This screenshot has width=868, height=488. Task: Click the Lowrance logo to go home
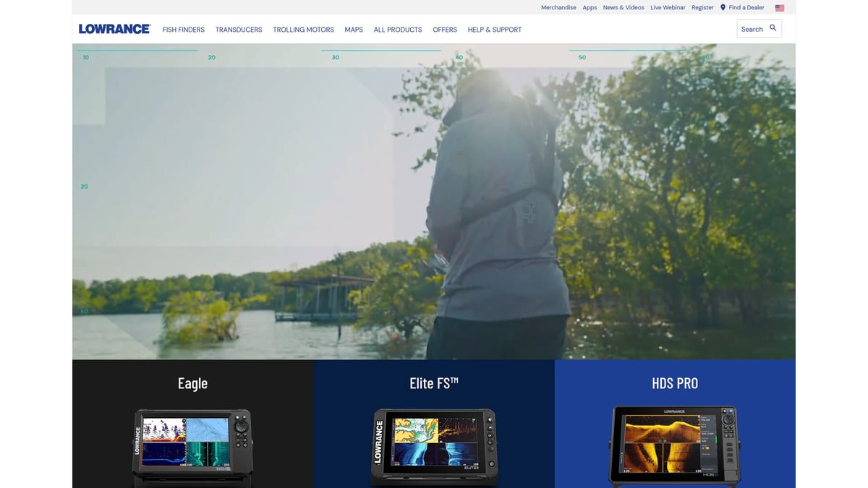(x=114, y=28)
